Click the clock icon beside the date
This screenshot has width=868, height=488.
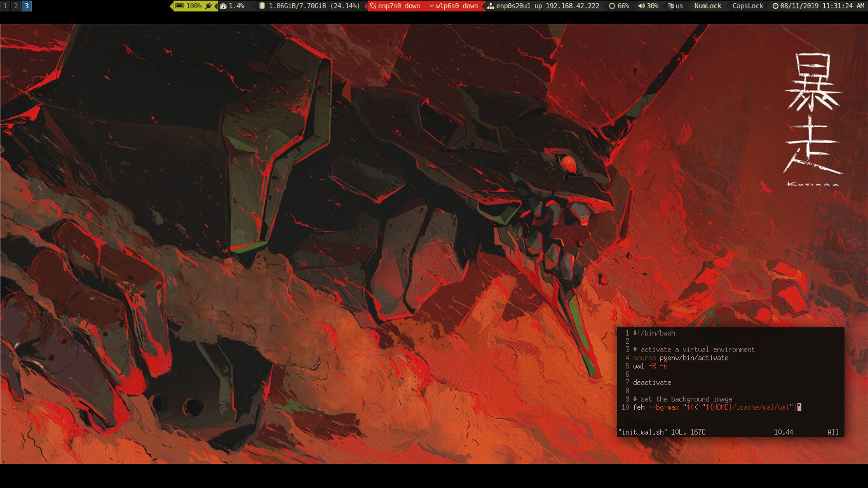click(775, 6)
